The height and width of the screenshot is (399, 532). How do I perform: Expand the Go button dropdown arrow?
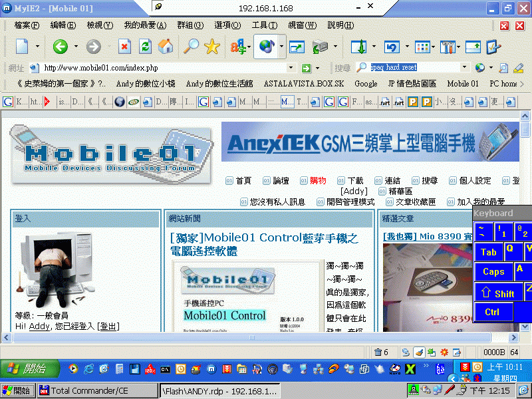[x=318, y=68]
